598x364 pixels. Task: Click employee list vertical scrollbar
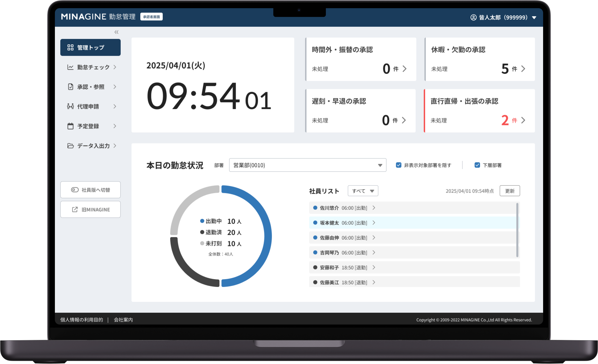[517, 230]
